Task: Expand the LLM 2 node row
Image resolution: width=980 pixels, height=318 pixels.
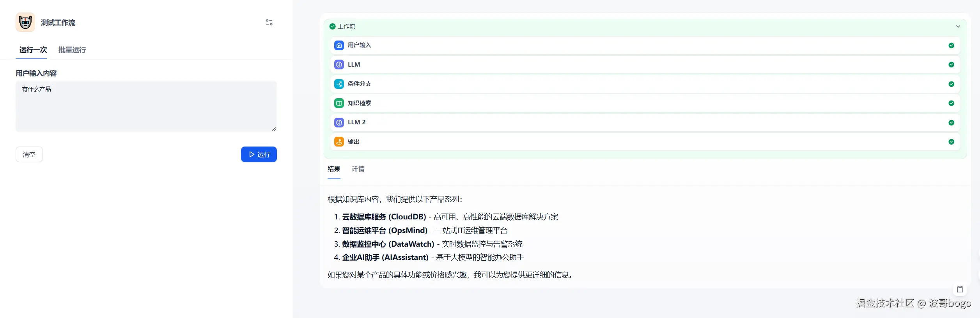Action: pos(645,122)
